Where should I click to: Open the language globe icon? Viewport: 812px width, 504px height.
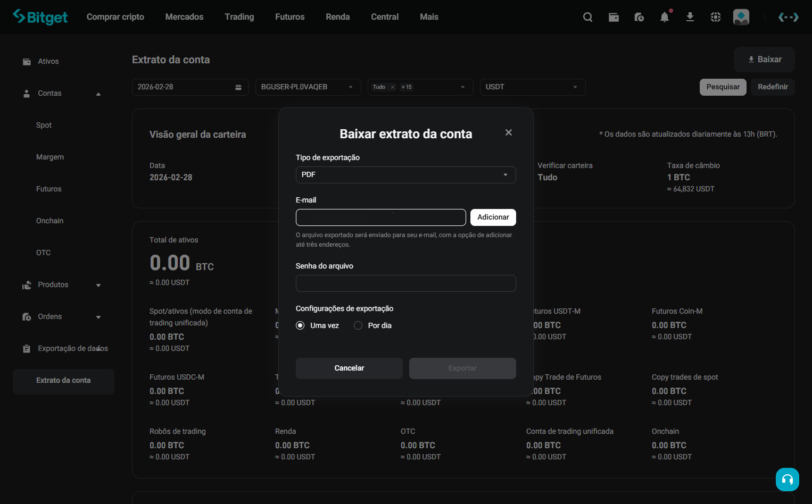click(716, 17)
